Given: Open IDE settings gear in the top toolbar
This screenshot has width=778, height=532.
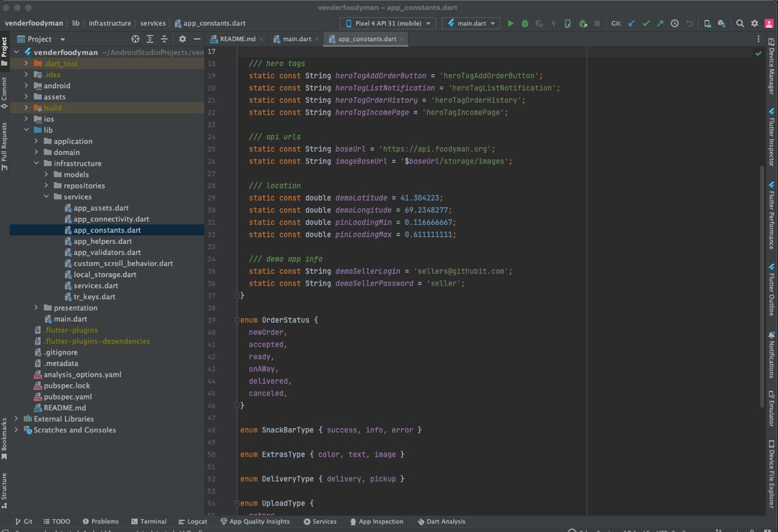Looking at the screenshot, I should click(754, 23).
